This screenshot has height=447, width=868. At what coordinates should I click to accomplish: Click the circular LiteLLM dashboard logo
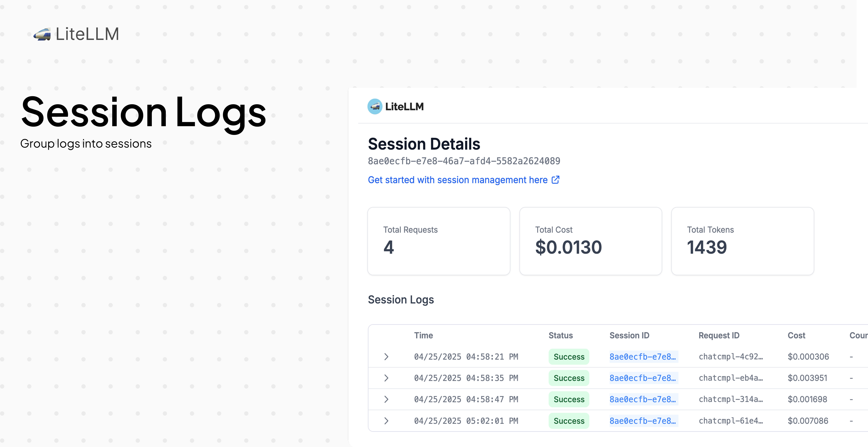(375, 107)
